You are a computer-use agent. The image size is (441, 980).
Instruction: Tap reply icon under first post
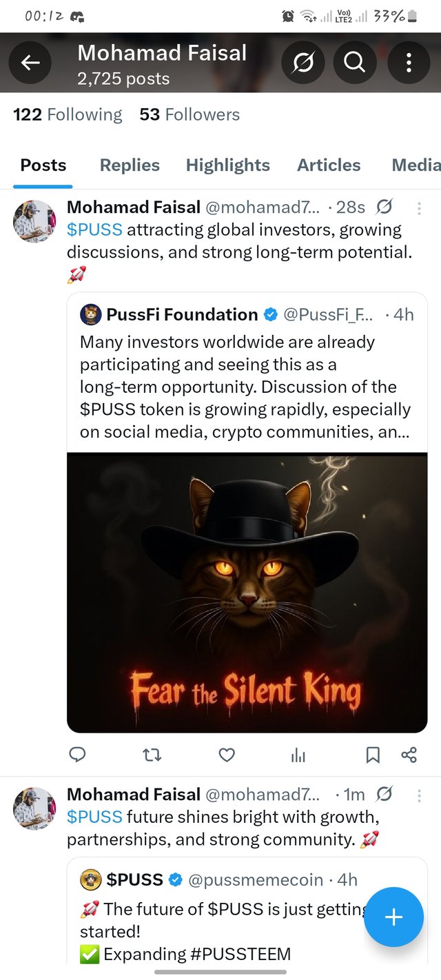[x=78, y=755]
